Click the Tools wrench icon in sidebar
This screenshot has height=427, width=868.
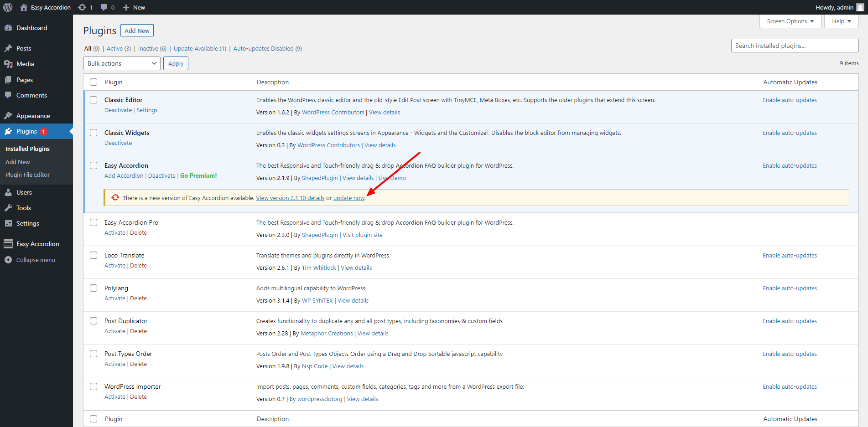pyautogui.click(x=8, y=208)
